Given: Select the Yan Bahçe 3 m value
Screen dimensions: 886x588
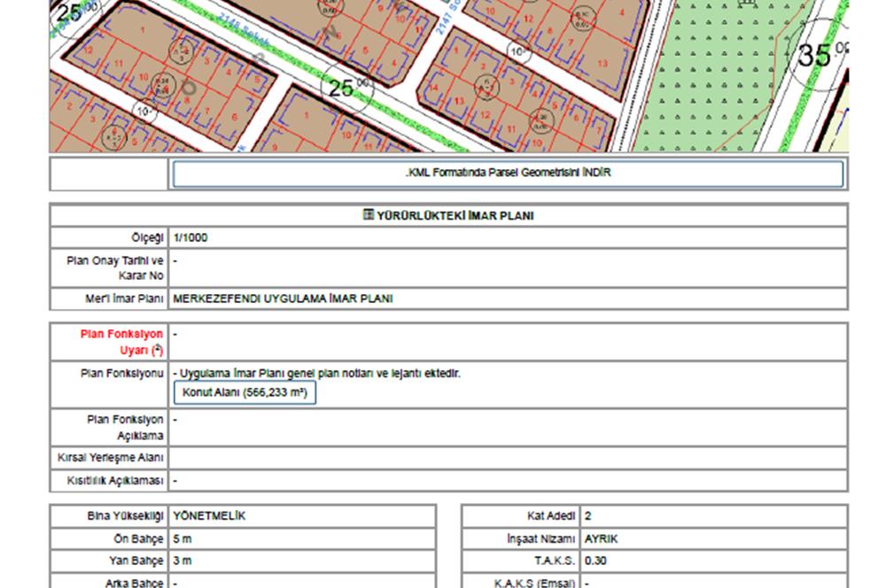Looking at the screenshot, I should (182, 561).
